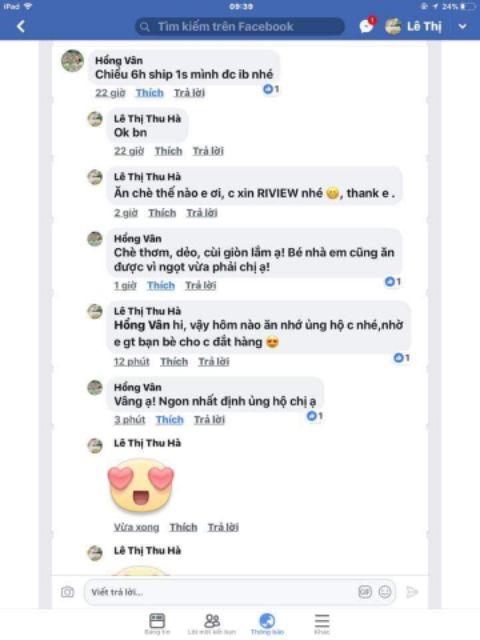The height and width of the screenshot is (640, 480).
Task: Like Hồng Vân's 'Chiều 6h ship' comment
Action: point(150,93)
